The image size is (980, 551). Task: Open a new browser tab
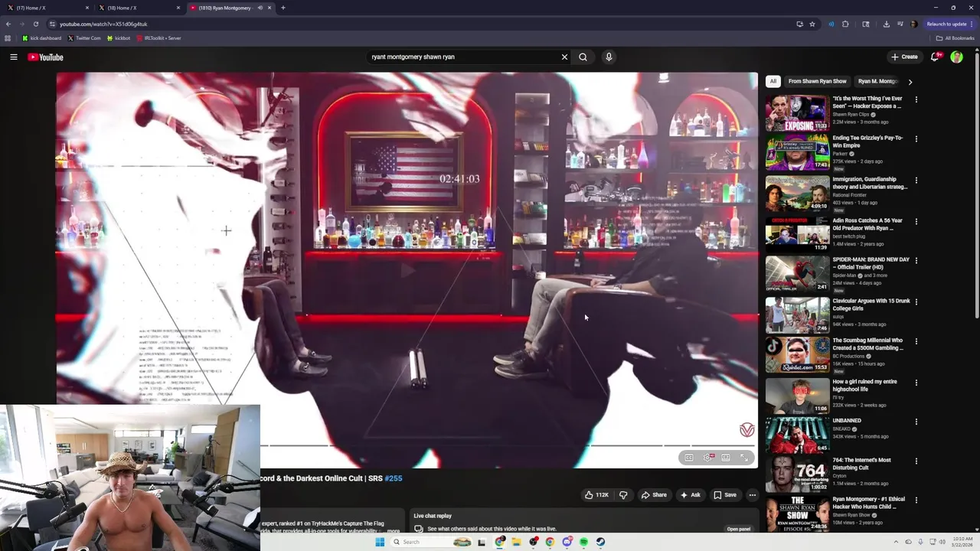pos(283,8)
